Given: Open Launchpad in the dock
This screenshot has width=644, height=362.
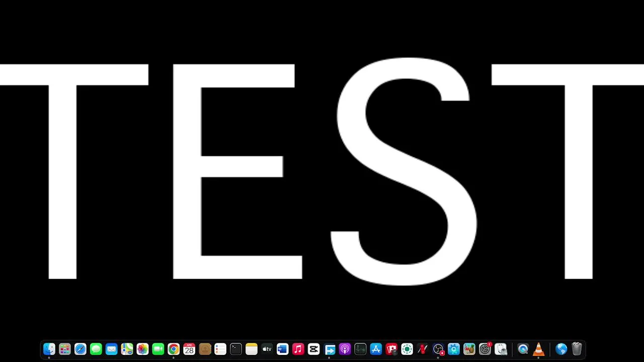Looking at the screenshot, I should tap(65, 349).
